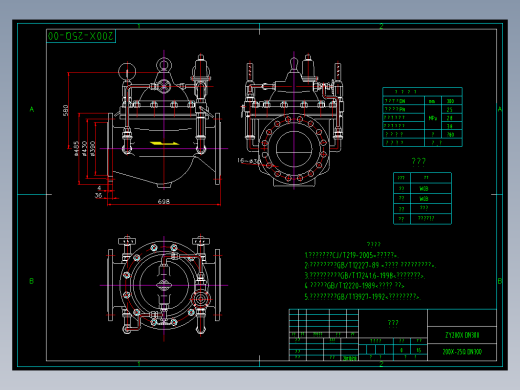Click the ZY200X DN300 title block cell
Image resolution: width=520 pixels, height=390 pixels.
[462, 335]
